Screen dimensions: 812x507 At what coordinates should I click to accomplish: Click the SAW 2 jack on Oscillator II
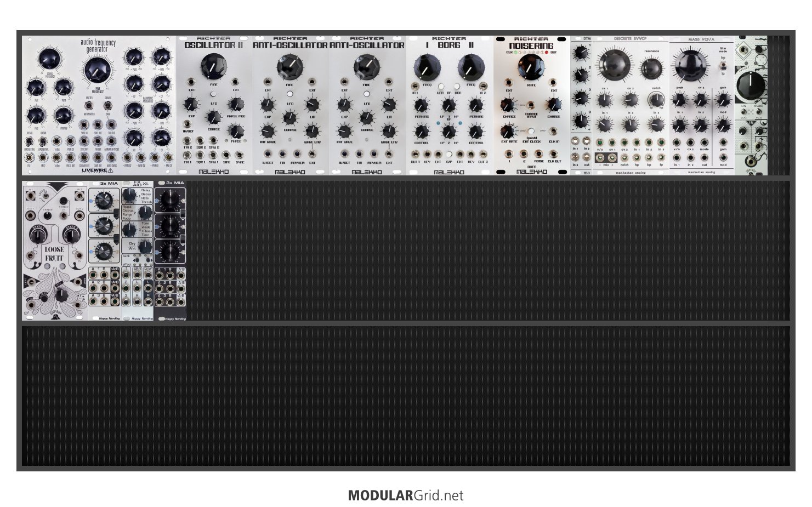(213, 140)
